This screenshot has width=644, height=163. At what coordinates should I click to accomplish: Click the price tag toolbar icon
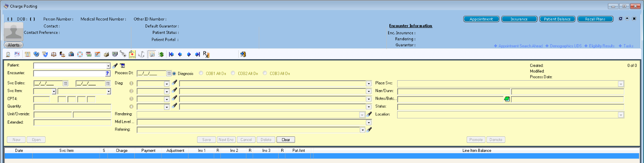[x=123, y=54]
